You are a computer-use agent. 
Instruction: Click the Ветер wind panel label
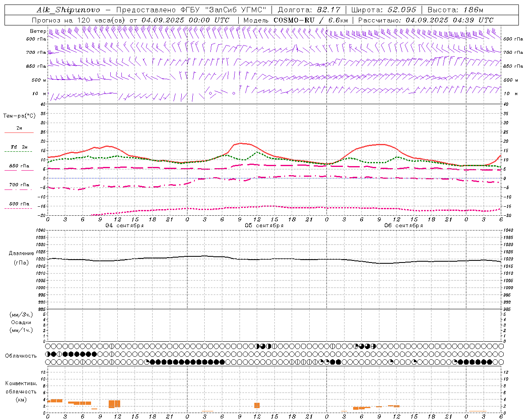click(38, 31)
